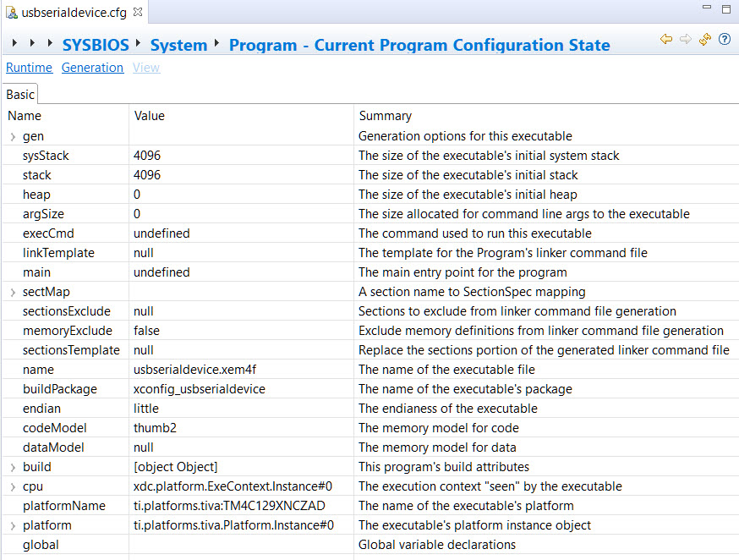739x560 pixels.
Task: Expand the cpu tree row
Action: (x=13, y=486)
